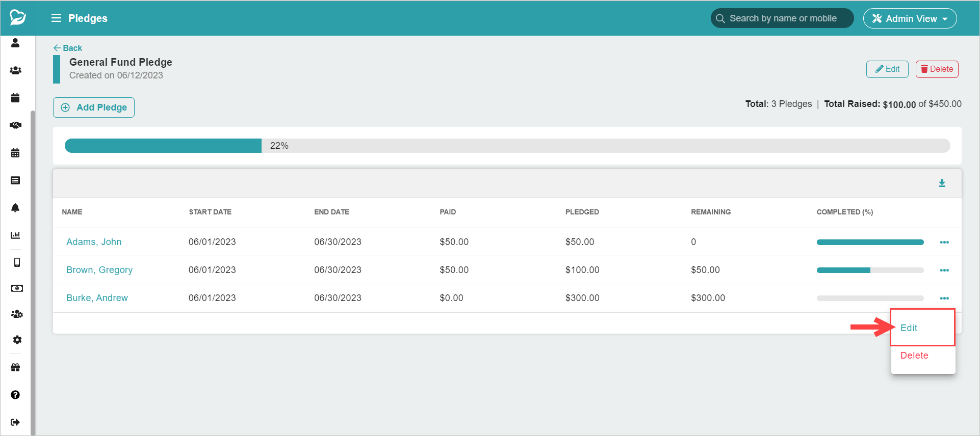
Task: Click the sign out icon
Action: pos(15,422)
